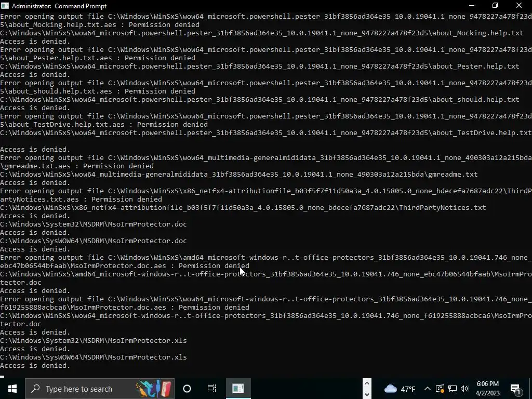This screenshot has height=399, width=532.
Task: Click 'C:\Windows\System32\MSDRM\MsoIrmProtector.doc' line
Action: tap(94, 224)
